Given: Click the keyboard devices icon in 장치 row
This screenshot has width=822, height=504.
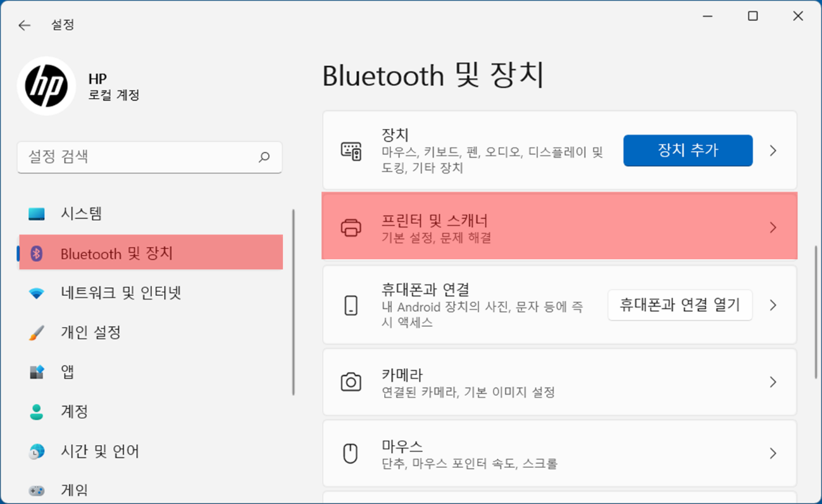Looking at the screenshot, I should 351,151.
